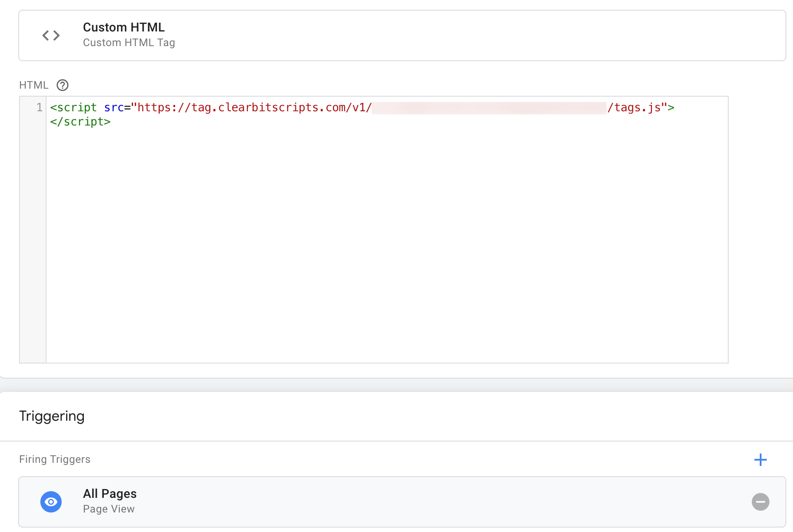793x532 pixels.
Task: Click the /tags.js part of code
Action: coord(634,107)
